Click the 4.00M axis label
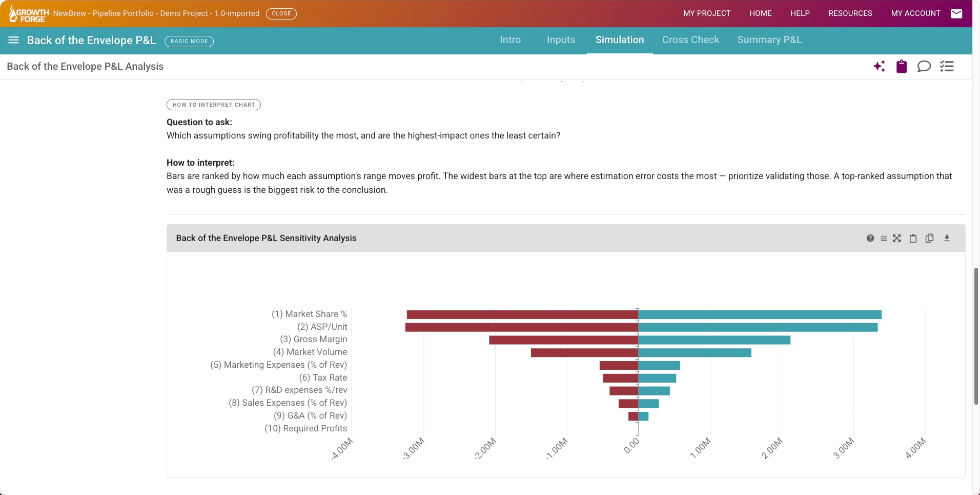Viewport: 980px width, 495px height. (915, 448)
